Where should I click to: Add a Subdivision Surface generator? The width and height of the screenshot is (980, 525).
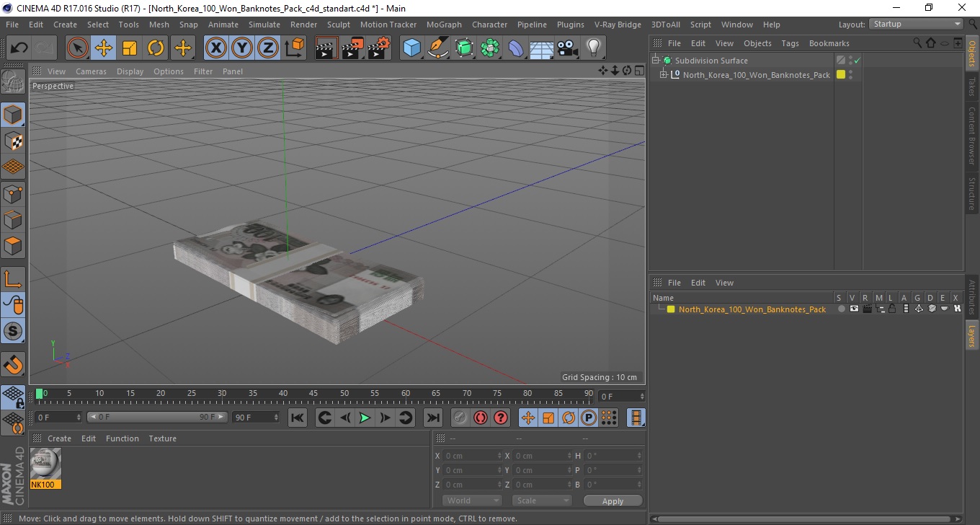pyautogui.click(x=464, y=48)
